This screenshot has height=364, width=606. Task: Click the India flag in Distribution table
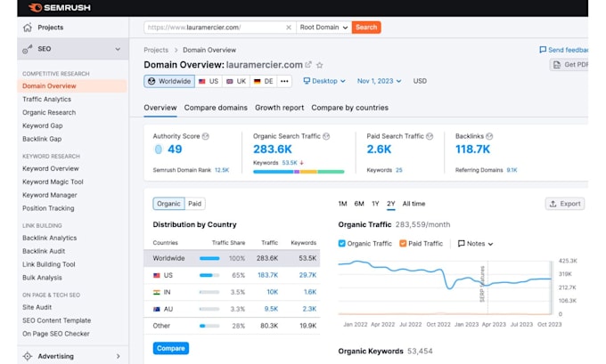point(157,292)
